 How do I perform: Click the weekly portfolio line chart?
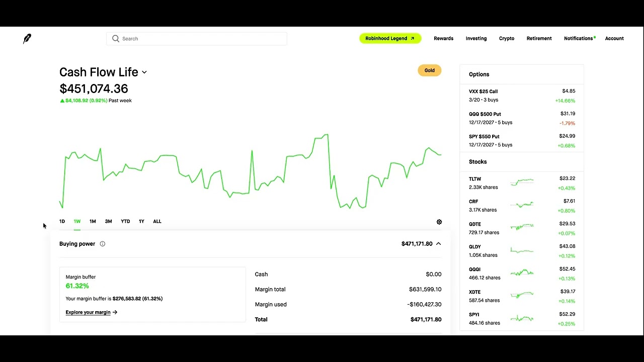250,171
